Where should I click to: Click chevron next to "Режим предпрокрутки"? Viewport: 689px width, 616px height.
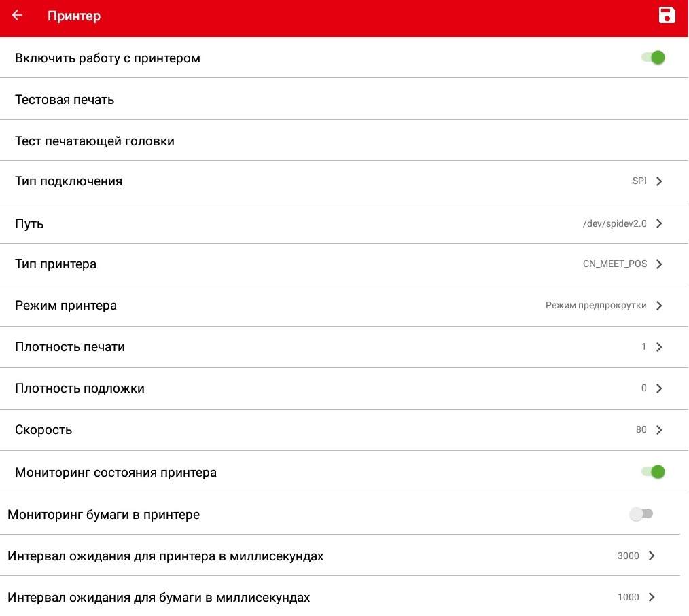pos(659,306)
